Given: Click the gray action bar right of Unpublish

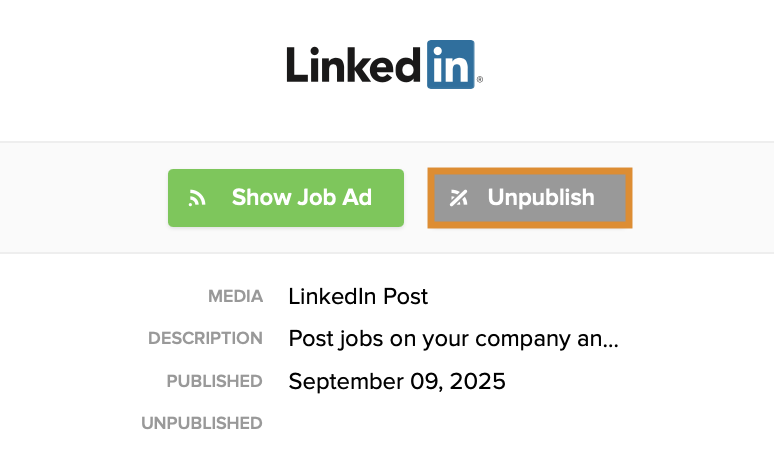Looking at the screenshot, I should 700,198.
